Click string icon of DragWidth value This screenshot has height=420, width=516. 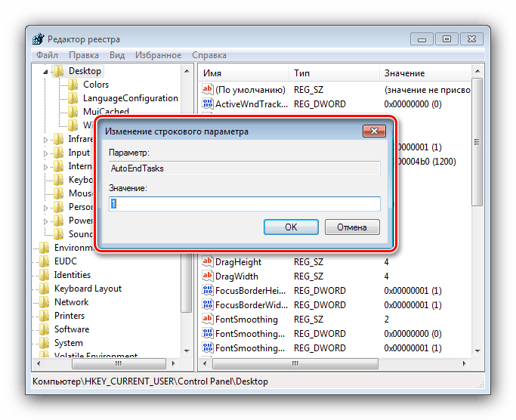tap(207, 276)
